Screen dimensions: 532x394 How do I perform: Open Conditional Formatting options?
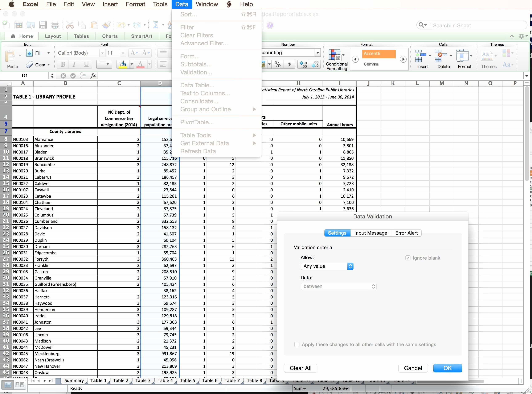[336, 59]
